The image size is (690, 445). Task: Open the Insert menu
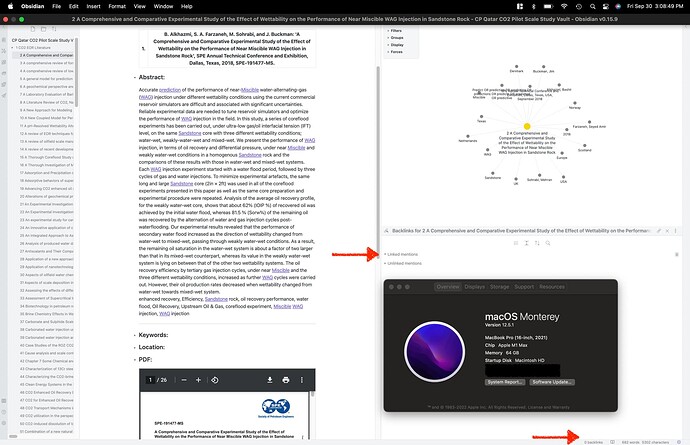click(x=93, y=6)
